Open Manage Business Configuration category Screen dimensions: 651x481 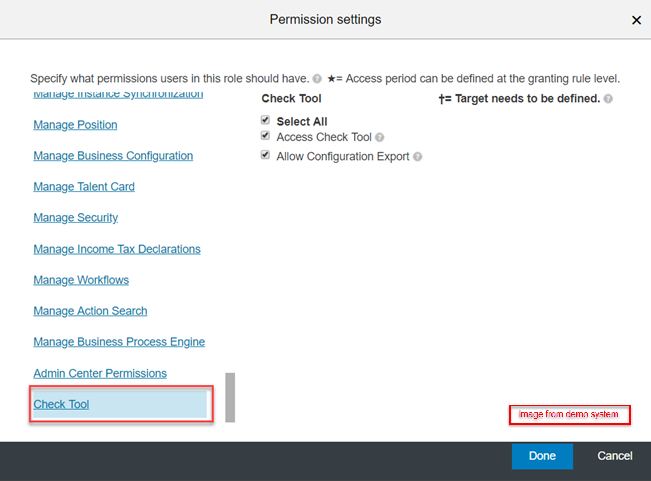point(113,156)
